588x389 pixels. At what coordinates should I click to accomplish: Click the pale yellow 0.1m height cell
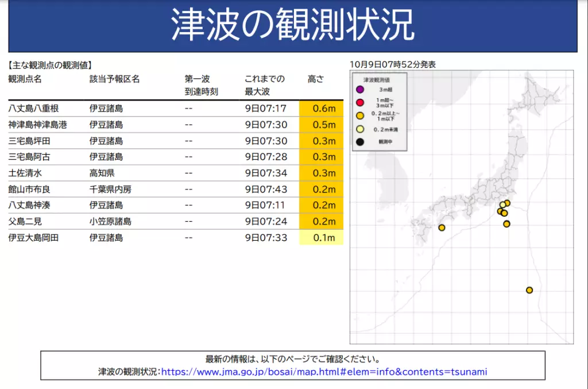(x=321, y=237)
